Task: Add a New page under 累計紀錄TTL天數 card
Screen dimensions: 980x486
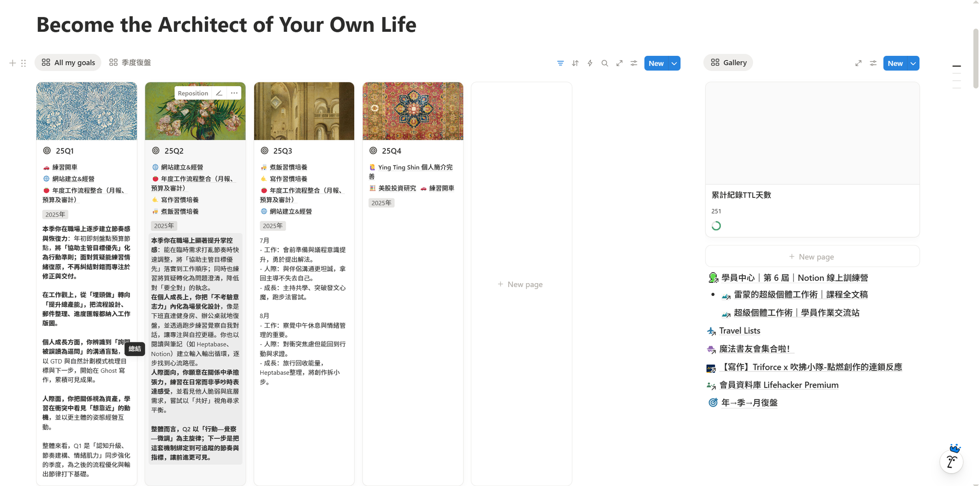Action: click(812, 257)
